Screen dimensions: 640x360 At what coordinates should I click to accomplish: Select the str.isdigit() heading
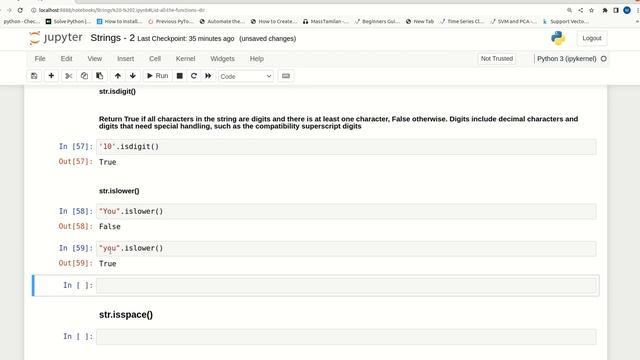click(118, 91)
